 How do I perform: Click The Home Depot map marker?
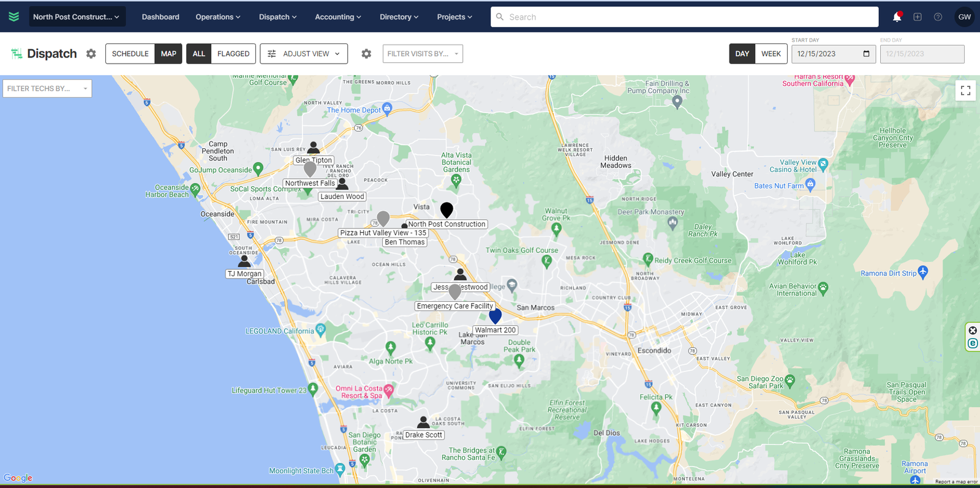(387, 108)
